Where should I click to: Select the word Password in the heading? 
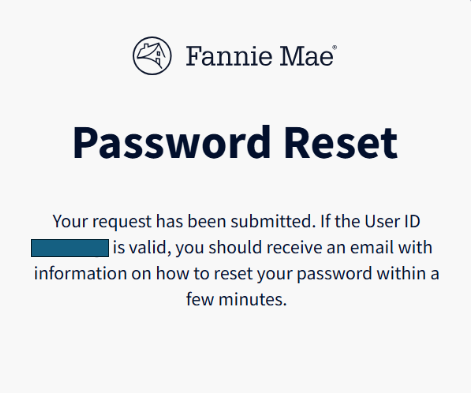pyautogui.click(x=172, y=143)
